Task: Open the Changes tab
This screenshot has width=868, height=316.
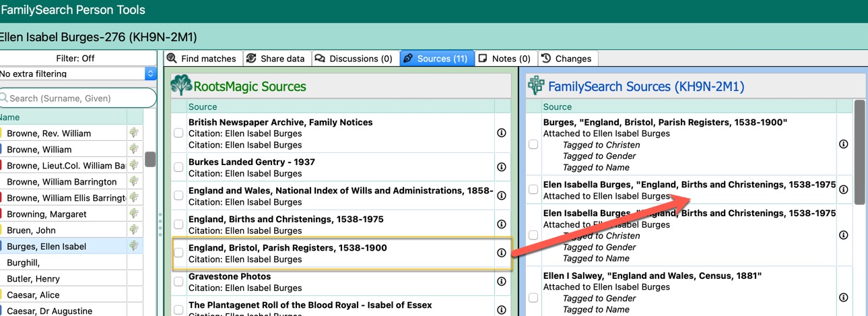Action: coord(567,59)
